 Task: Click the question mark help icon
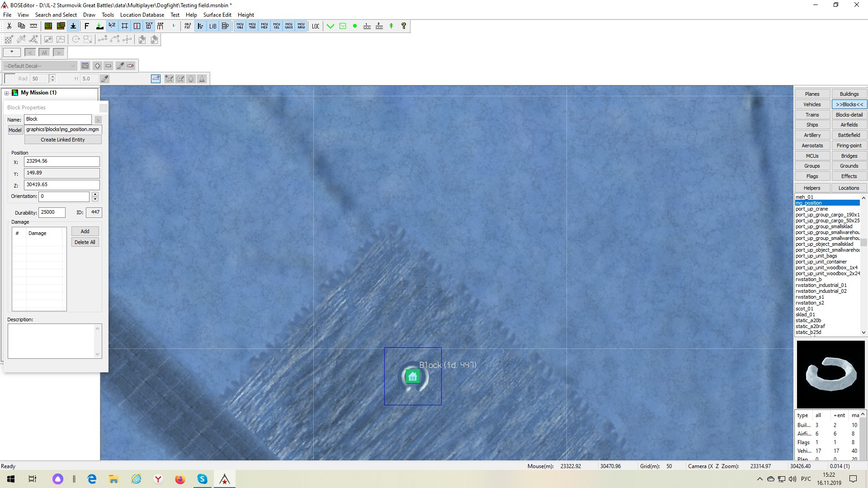(x=404, y=26)
